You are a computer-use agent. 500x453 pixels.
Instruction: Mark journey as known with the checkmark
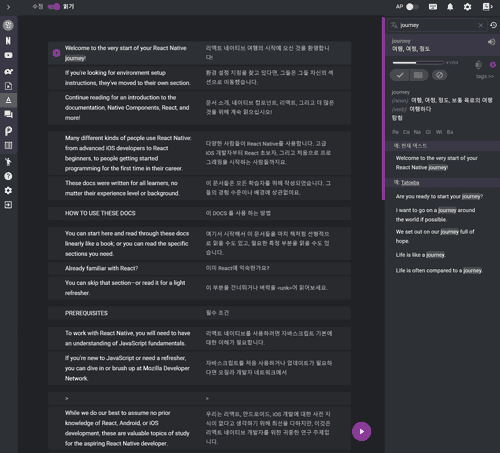tap(400, 75)
